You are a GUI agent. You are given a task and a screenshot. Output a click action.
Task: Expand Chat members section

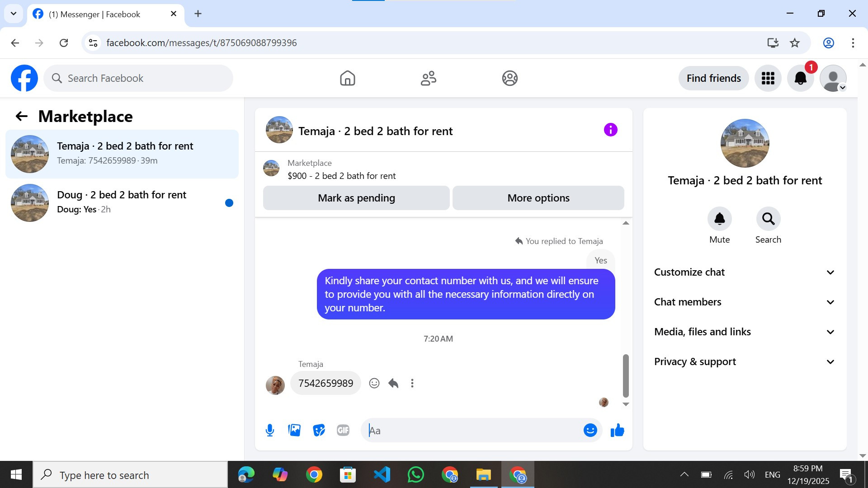[x=745, y=302]
